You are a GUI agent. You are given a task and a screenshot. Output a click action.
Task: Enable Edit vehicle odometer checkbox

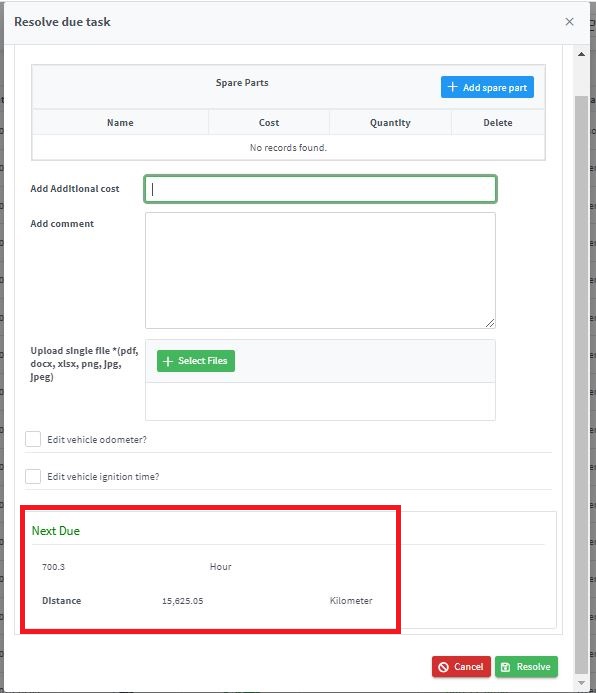point(33,439)
